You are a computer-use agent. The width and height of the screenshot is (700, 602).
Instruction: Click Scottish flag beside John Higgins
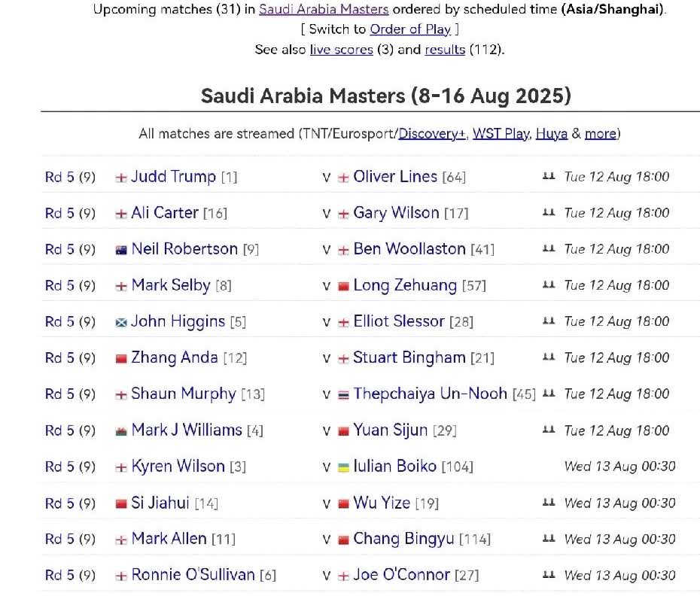click(x=120, y=322)
